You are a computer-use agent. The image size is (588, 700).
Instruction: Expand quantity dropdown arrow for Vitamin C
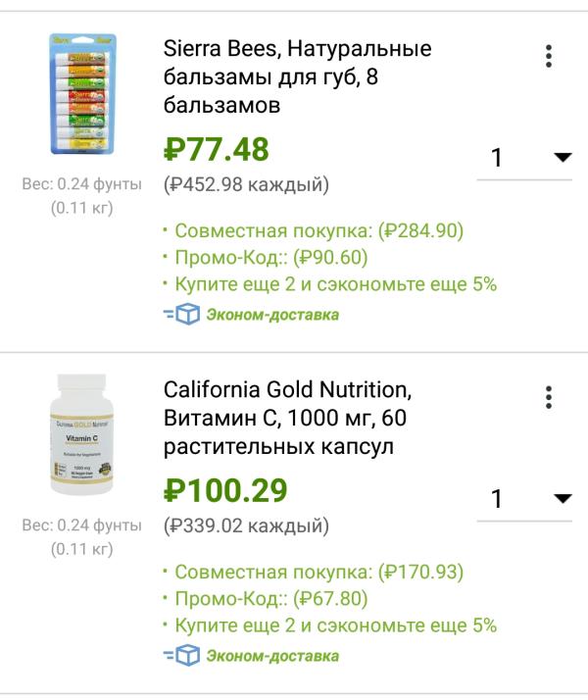coord(563,498)
